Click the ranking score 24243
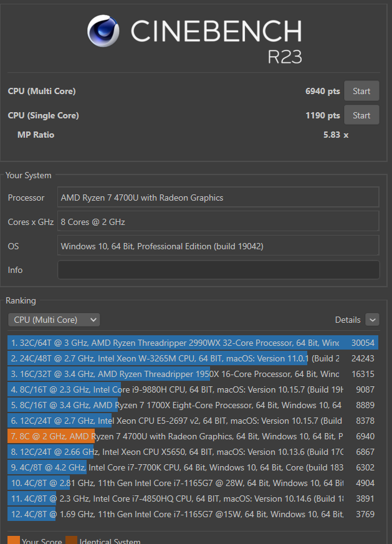 point(363,358)
